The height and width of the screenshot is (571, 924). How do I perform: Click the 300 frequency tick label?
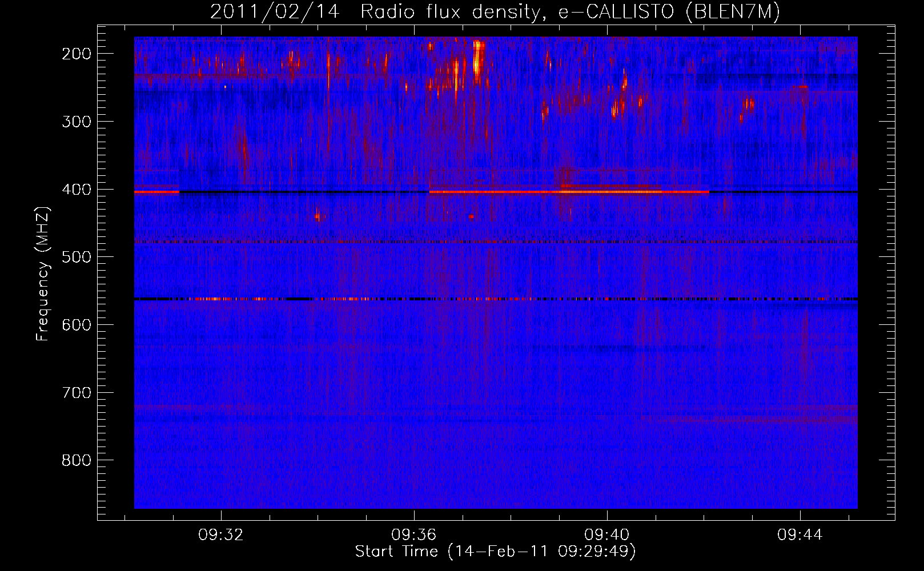(x=77, y=122)
